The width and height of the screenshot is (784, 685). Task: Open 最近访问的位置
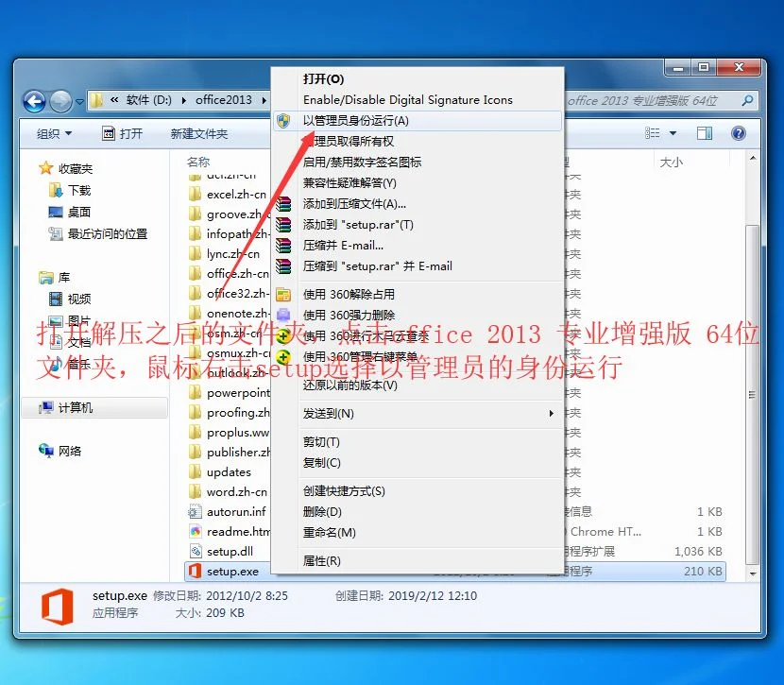98,234
